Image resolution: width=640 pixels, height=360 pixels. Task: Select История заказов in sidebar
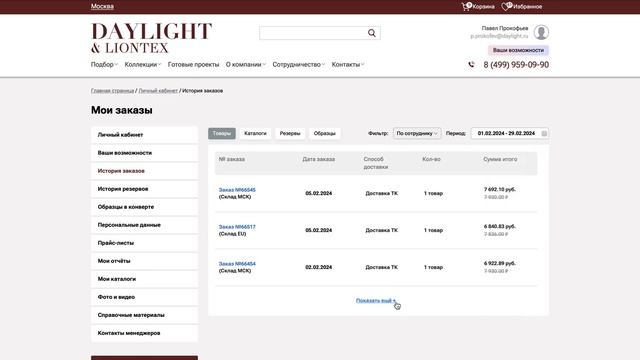tap(144, 171)
